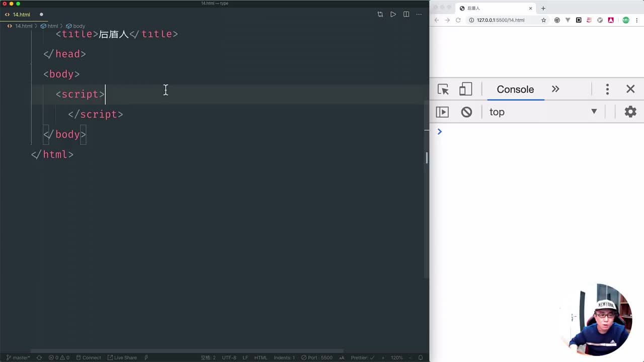The image size is (644, 362).
Task: Open JavaScript context 'top' dropdown
Action: click(543, 112)
